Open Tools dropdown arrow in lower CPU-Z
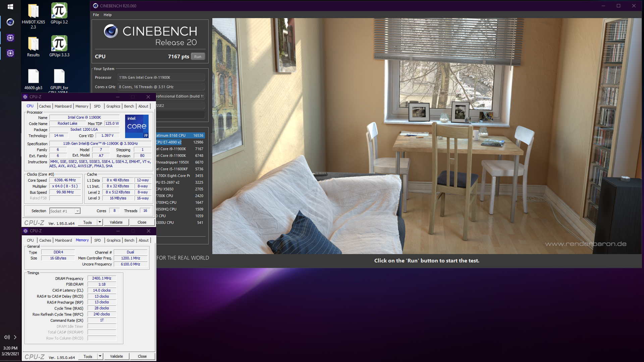Screen dimensions: 644x362 point(100,356)
